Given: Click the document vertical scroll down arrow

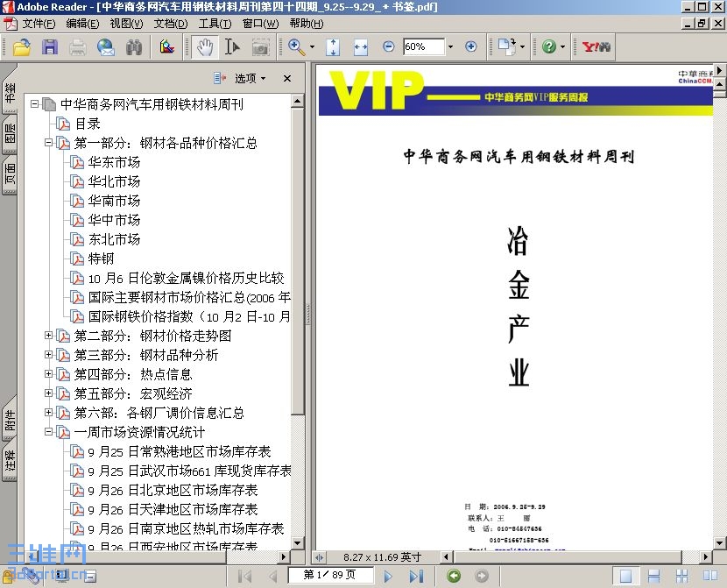Looking at the screenshot, I should [720, 542].
